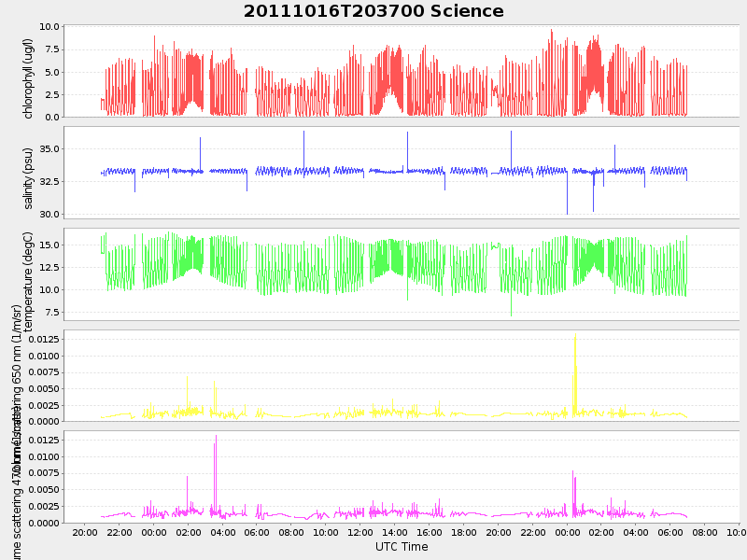Viewport: 747px width, 560px height.
Task: Click the "salinity (psu)" axis title
Action: tap(28, 178)
